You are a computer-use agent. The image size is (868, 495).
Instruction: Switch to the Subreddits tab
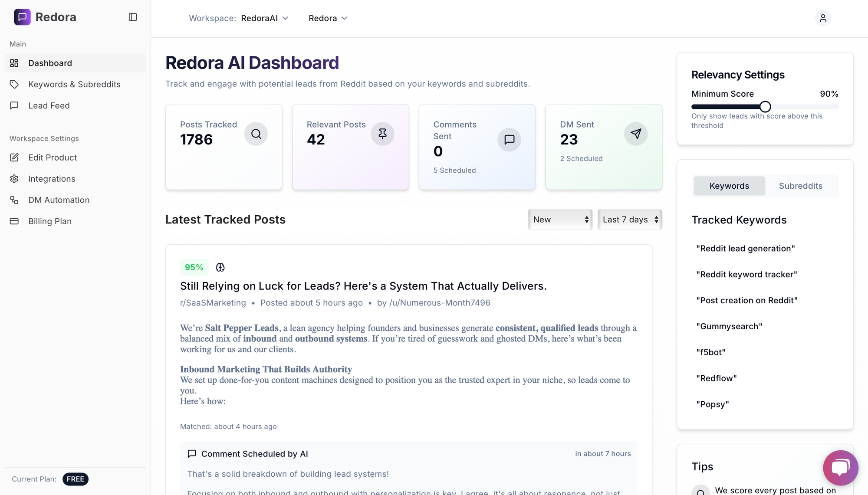click(x=801, y=186)
